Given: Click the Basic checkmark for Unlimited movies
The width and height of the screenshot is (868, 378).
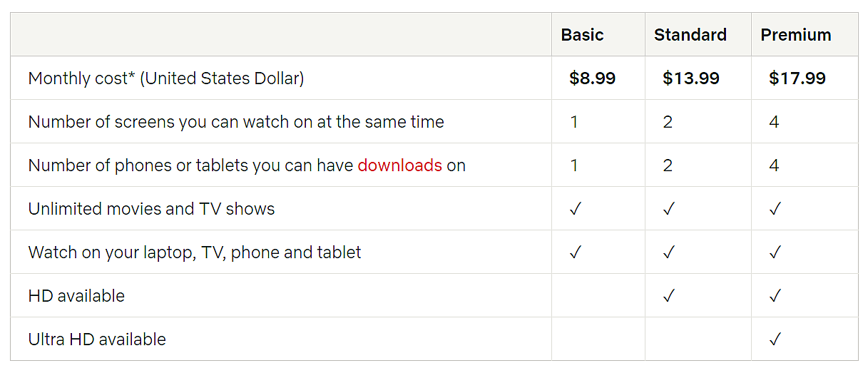Looking at the screenshot, I should point(576,209).
